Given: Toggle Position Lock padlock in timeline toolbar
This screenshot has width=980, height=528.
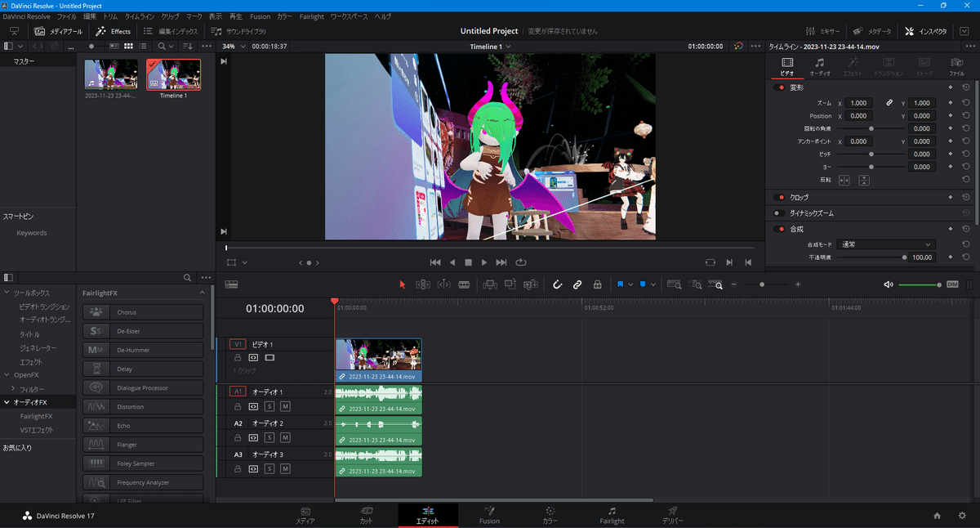Looking at the screenshot, I should [x=598, y=284].
